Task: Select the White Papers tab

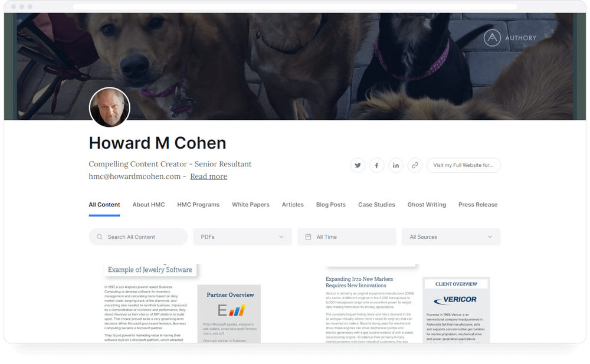Action: click(x=250, y=205)
